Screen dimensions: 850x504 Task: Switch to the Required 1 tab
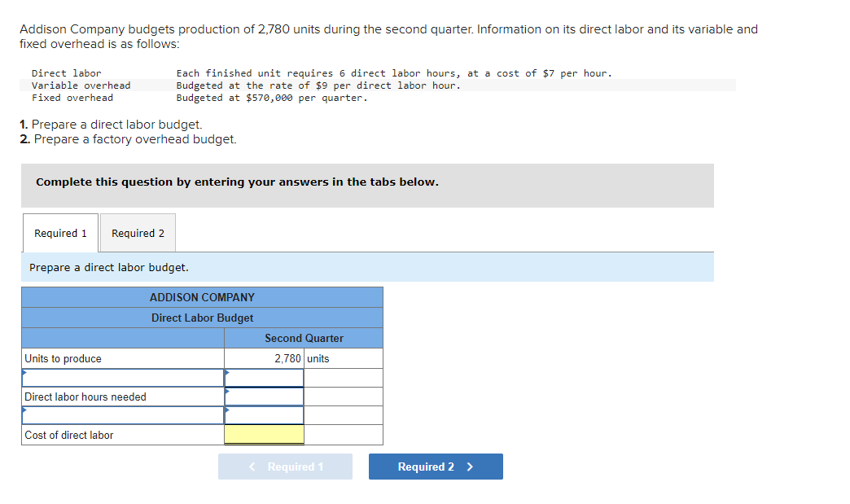click(x=60, y=233)
